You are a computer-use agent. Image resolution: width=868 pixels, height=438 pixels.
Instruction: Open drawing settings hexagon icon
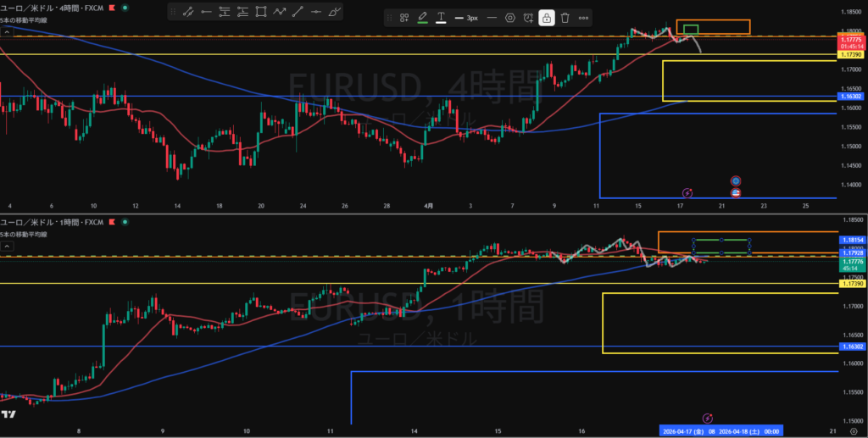pos(509,18)
